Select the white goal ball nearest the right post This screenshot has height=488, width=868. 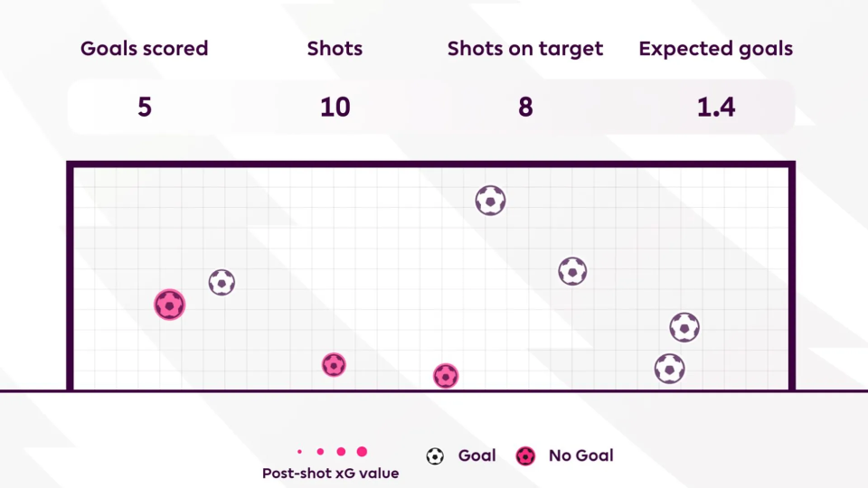pos(684,327)
